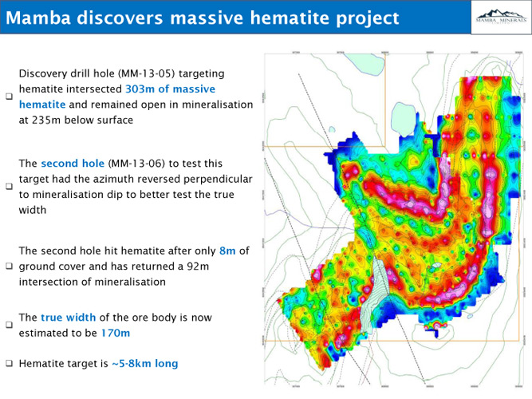Click the bullet box beside '8m of ground cover' paragraph

pos(9,266)
